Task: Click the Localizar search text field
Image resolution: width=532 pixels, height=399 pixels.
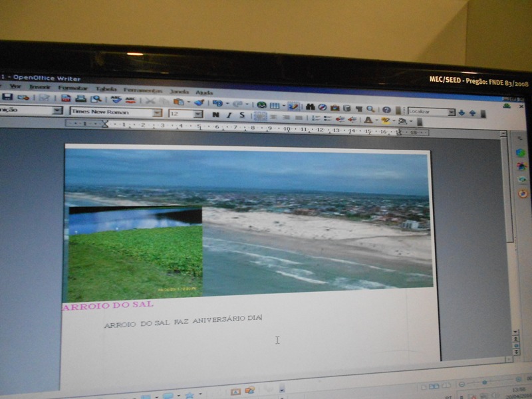Action: [428, 112]
